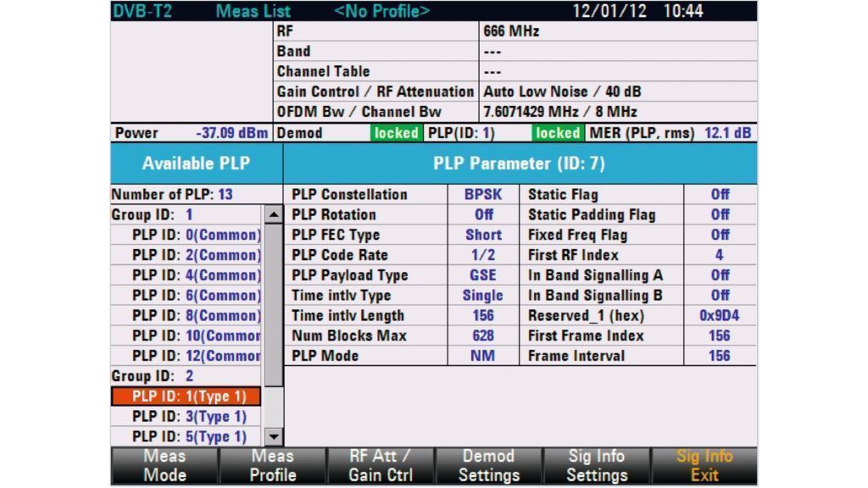
Task: Open the Meas Mode softkey
Action: pos(164,466)
